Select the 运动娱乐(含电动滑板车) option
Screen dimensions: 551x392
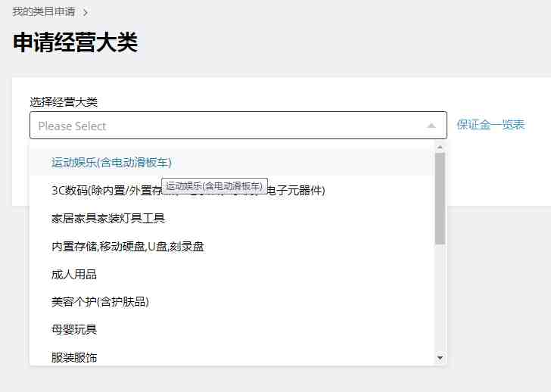point(232,162)
